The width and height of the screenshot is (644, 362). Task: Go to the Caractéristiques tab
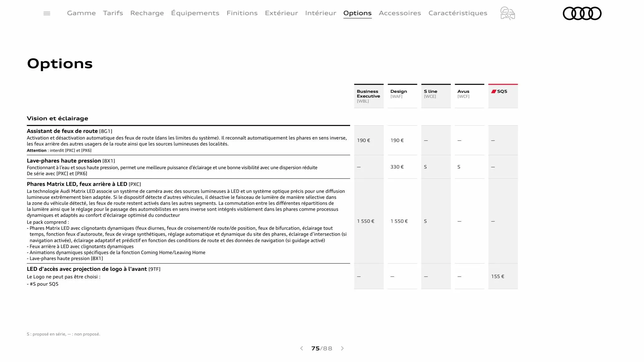[x=458, y=13]
